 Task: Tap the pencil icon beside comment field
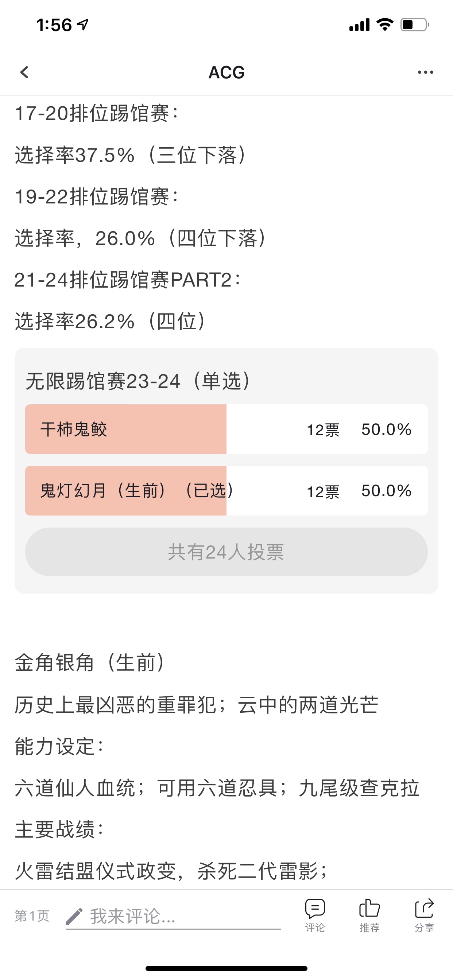tap(74, 917)
